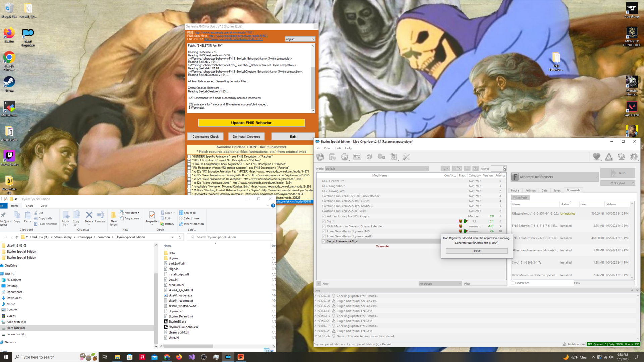Open VALORANT desktop shortcut

point(632,109)
